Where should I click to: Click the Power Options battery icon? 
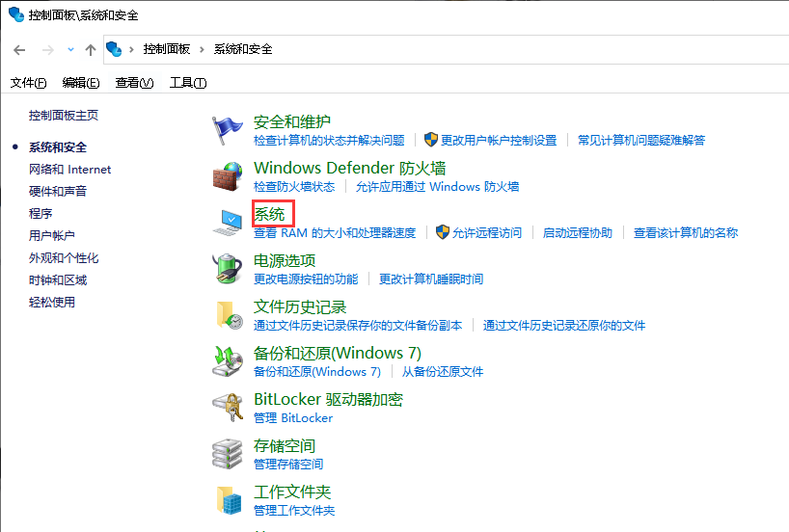(227, 269)
